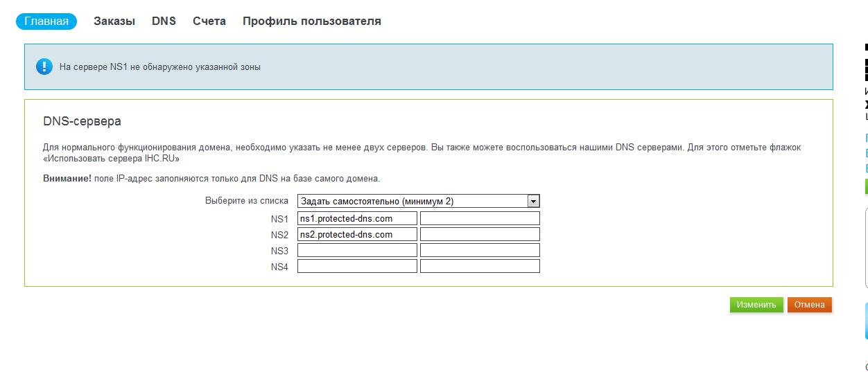Click the NS1 zone not found alert text
The image size is (868, 372).
[160, 67]
